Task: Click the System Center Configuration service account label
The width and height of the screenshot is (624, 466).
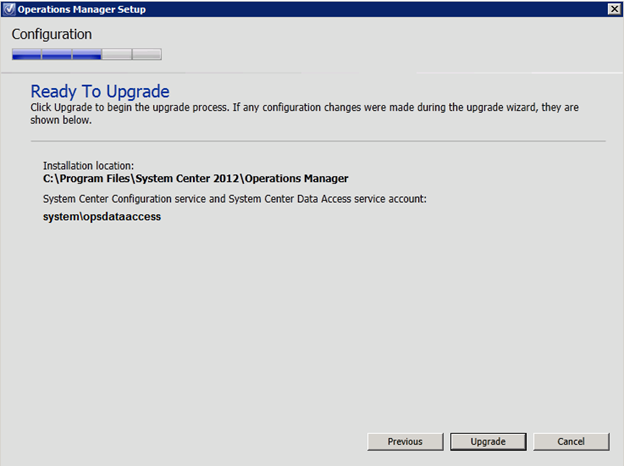Action: pos(235,199)
